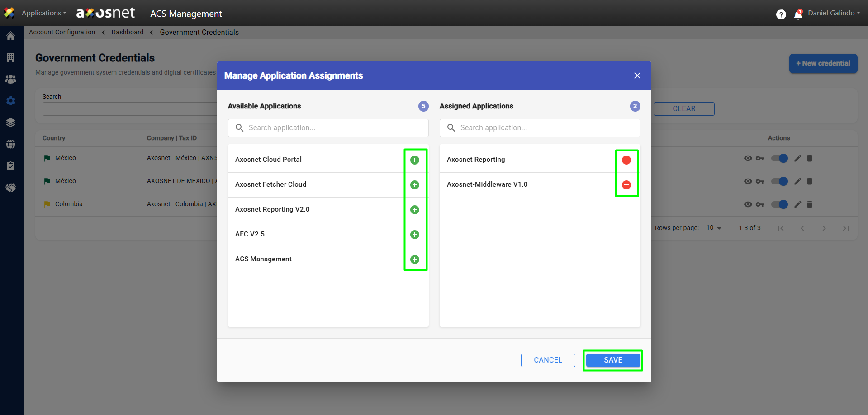Toggle the first México credential switch

point(779,158)
